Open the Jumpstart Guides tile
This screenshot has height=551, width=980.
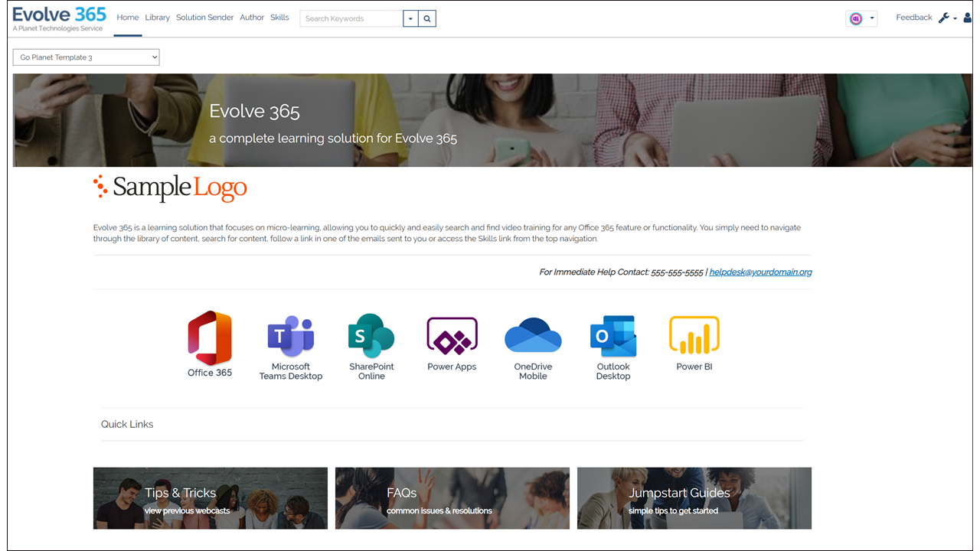694,498
